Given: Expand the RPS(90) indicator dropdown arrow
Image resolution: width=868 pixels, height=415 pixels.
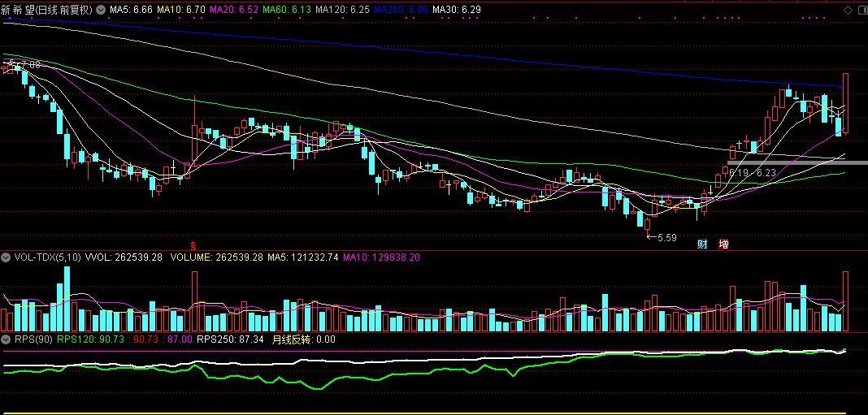Looking at the screenshot, I should (x=7, y=339).
